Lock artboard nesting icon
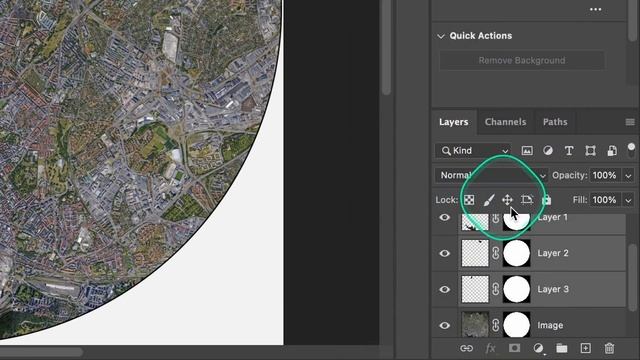This screenshot has width=640, height=360. pos(527,200)
